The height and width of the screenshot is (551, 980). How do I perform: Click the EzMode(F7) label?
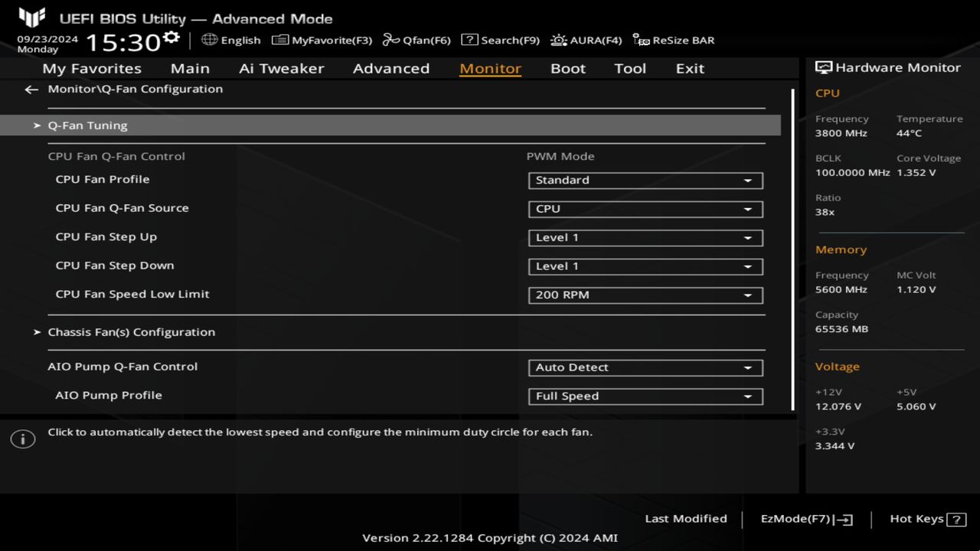[795, 519]
